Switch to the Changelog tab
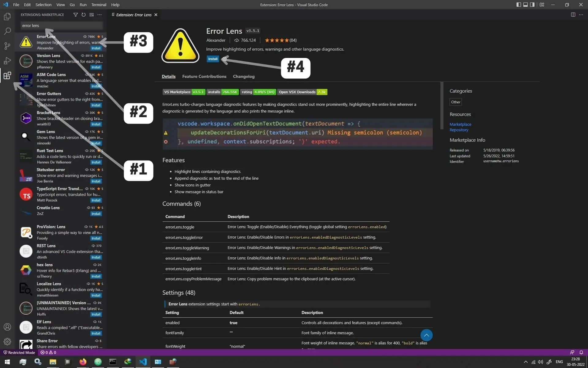 (x=243, y=76)
